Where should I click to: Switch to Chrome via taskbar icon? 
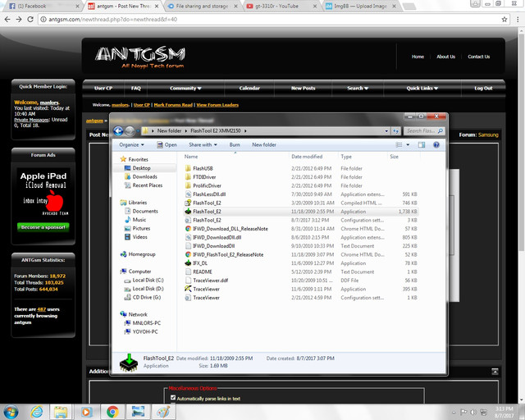point(112,412)
